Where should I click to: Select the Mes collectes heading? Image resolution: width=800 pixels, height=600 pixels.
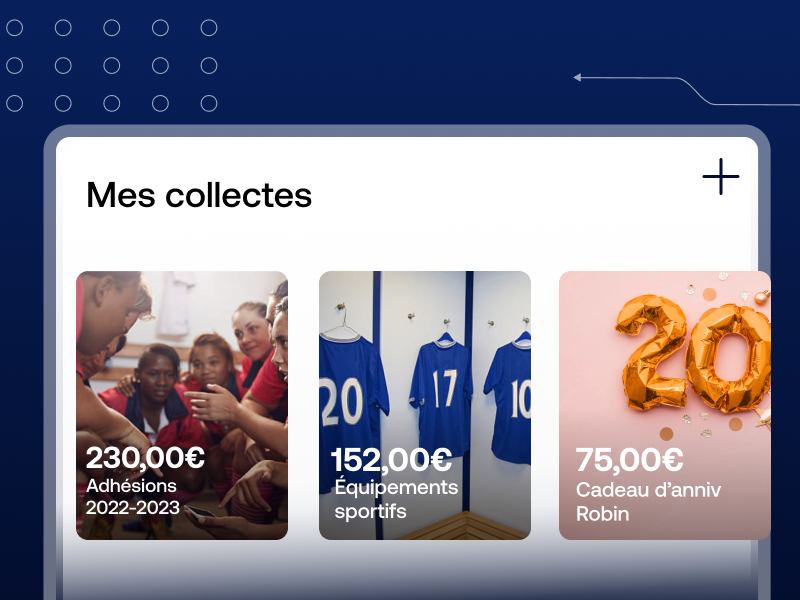tap(199, 195)
